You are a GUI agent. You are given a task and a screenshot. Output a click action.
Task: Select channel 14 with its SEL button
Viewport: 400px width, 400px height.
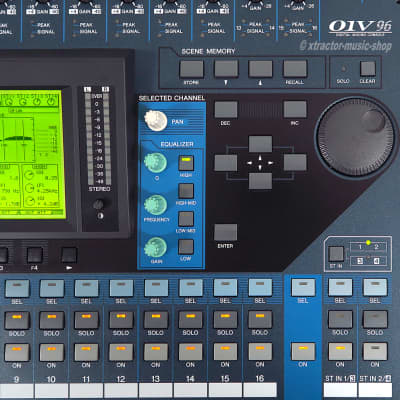[x=191, y=288]
